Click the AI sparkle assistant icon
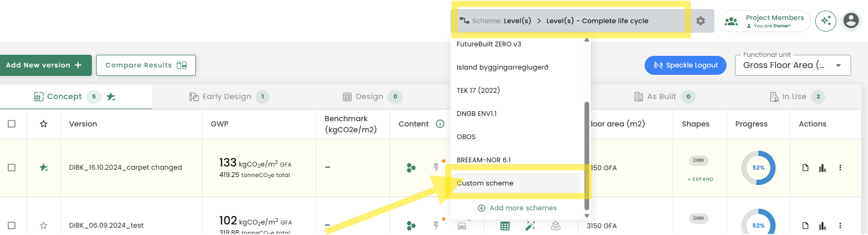This screenshot has height=235, width=868. tap(826, 21)
